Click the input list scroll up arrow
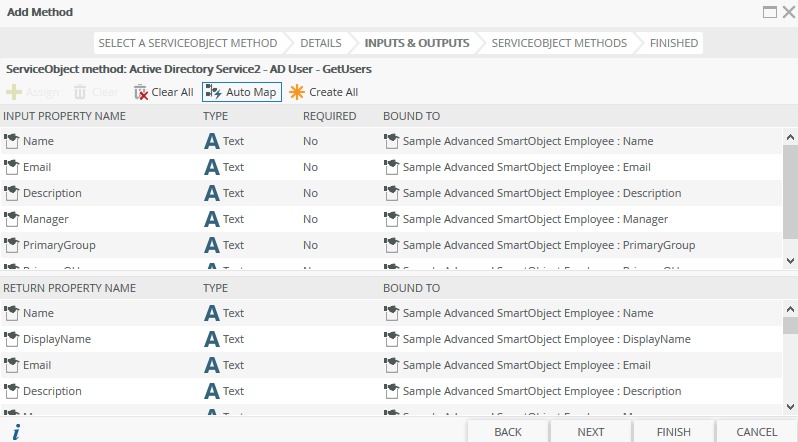 point(790,136)
